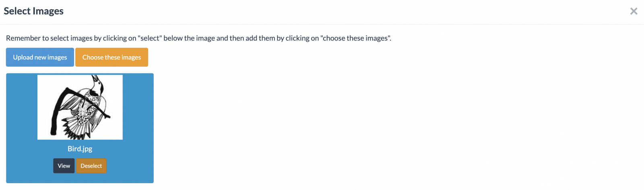Click the reminder text about selecting images

(x=198, y=38)
